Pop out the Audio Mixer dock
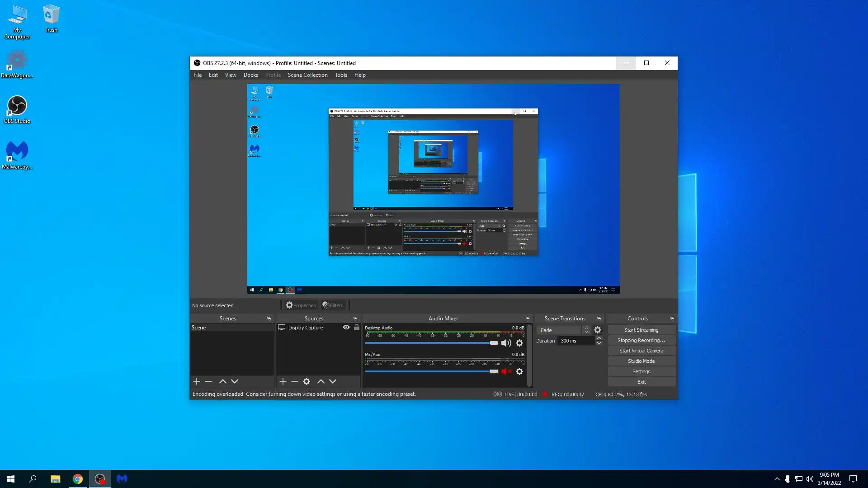Image resolution: width=868 pixels, height=488 pixels. pos(527,319)
